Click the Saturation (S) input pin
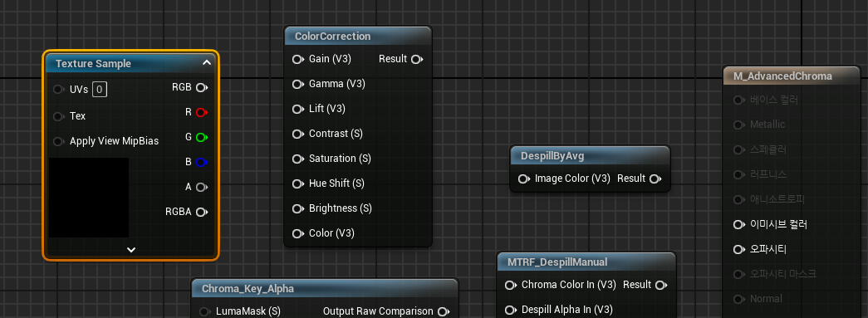868x318 pixels. point(298,159)
